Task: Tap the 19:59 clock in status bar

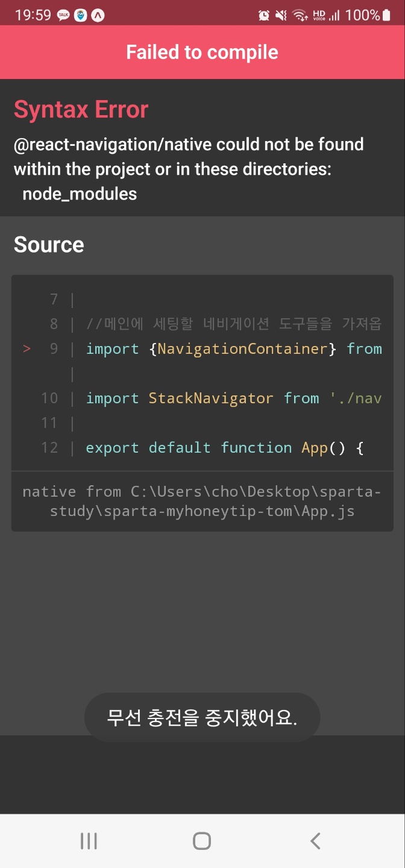Action: pos(33,15)
